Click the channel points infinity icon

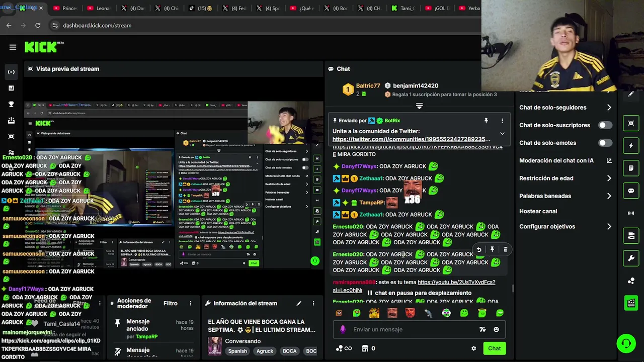click(x=344, y=348)
